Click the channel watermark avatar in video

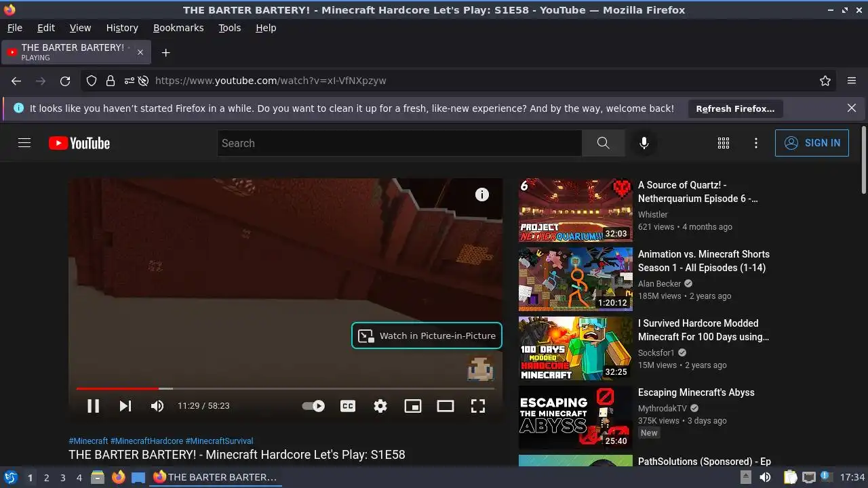(x=480, y=367)
